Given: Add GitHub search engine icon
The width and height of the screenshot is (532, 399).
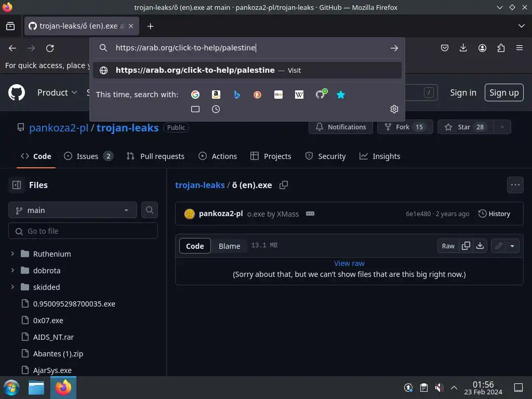Looking at the screenshot, I should click(320, 95).
